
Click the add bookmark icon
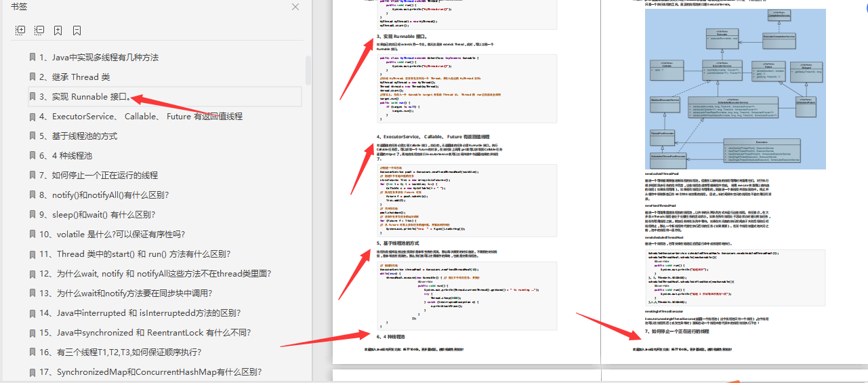58,31
